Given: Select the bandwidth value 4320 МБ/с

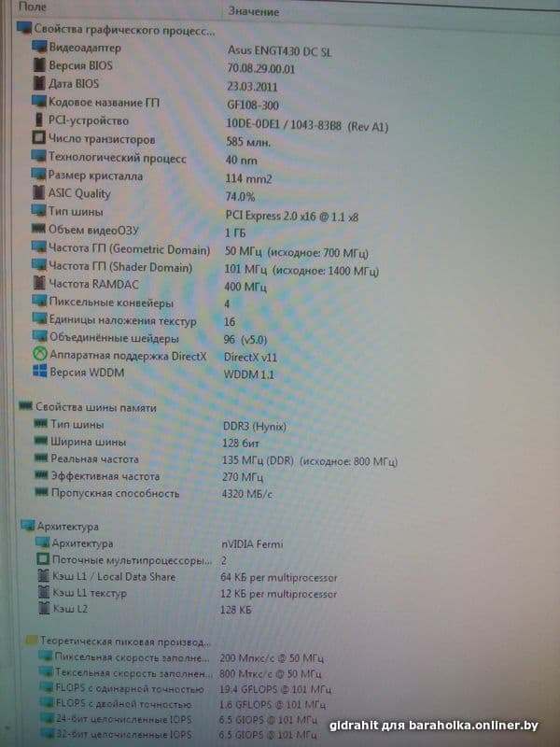Looking at the screenshot, I should [246, 494].
